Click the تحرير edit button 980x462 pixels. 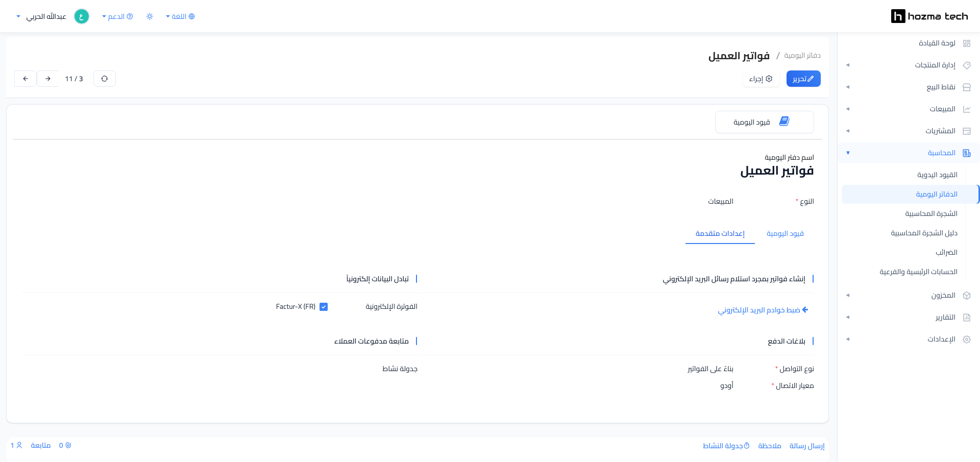pyautogui.click(x=803, y=79)
